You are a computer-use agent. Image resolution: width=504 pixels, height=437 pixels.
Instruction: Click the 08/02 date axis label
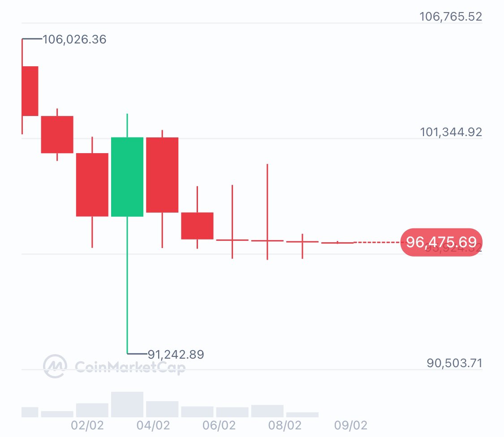click(285, 425)
